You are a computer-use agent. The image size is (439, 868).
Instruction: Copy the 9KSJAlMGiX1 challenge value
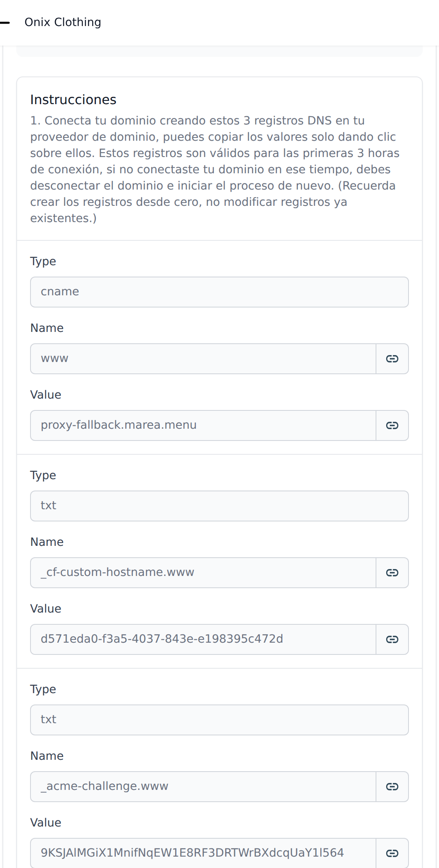392,853
